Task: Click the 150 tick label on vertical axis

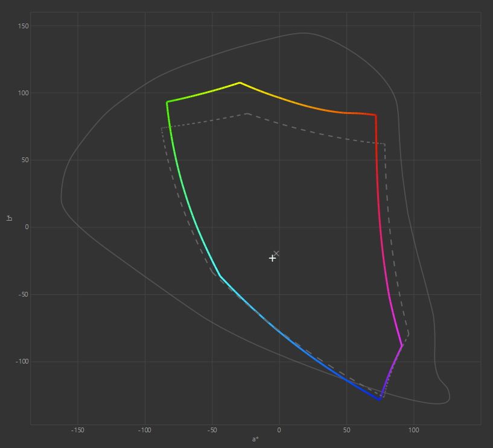Action: (x=22, y=26)
